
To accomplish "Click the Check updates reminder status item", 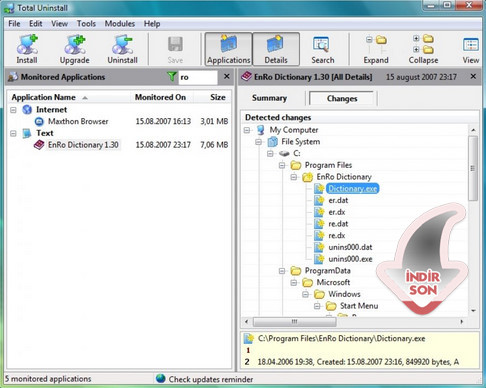I will pyautogui.click(x=211, y=379).
